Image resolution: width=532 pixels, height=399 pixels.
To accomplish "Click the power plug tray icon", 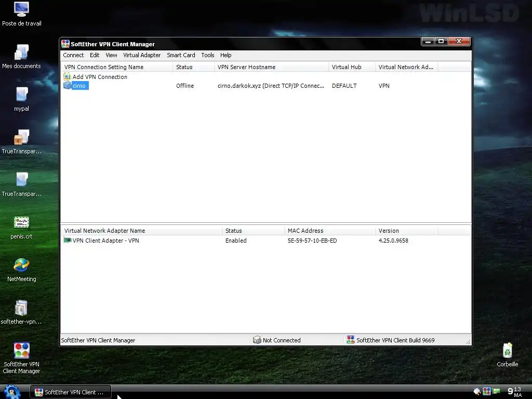I will click(477, 392).
